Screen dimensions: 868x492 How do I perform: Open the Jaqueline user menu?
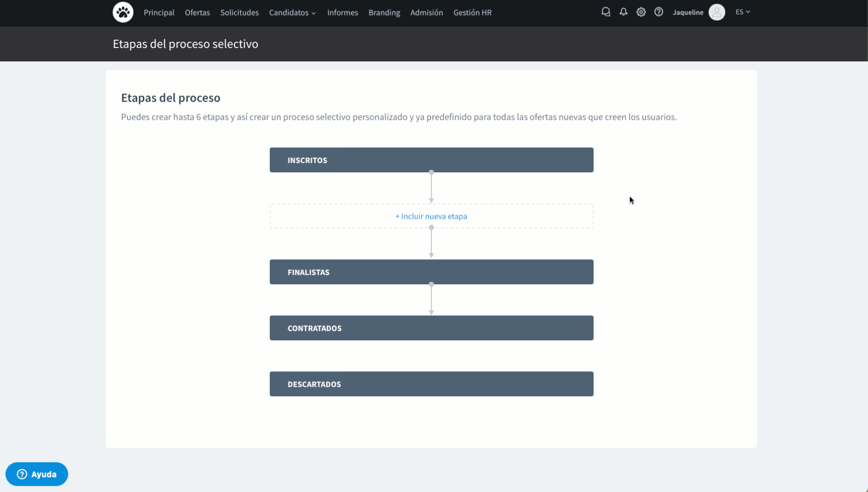[x=688, y=12]
